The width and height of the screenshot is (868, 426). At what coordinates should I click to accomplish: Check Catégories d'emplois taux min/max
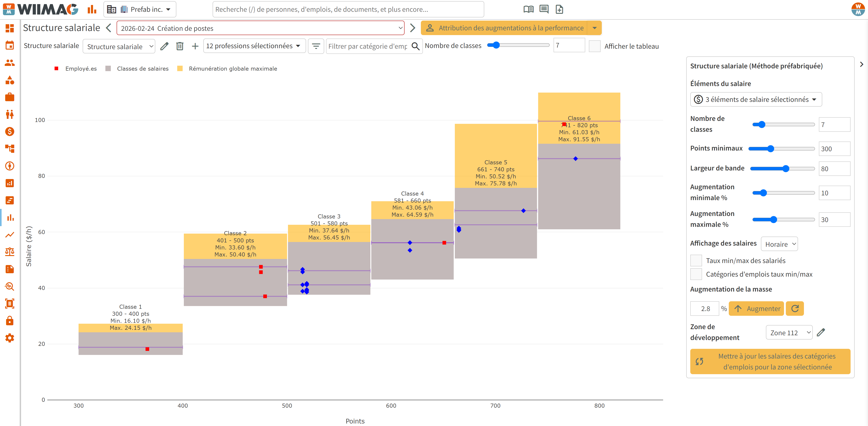(696, 274)
